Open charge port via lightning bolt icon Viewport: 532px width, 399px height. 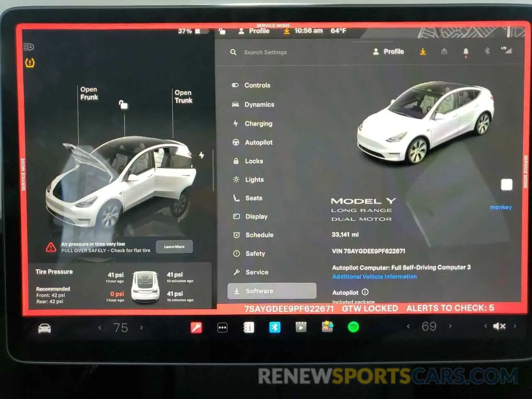tap(202, 155)
